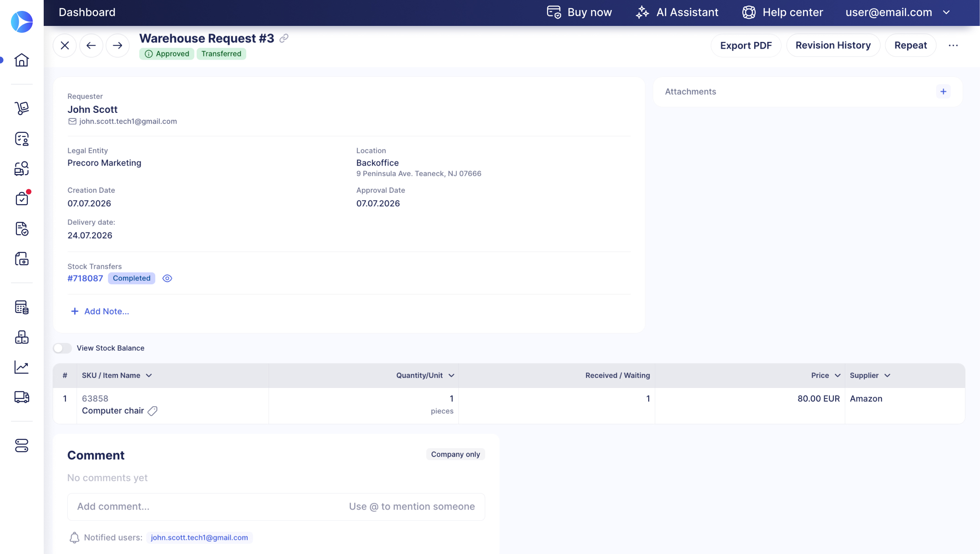Open Quantity/Unit column dropdown
The height and width of the screenshot is (554, 980).
point(451,376)
